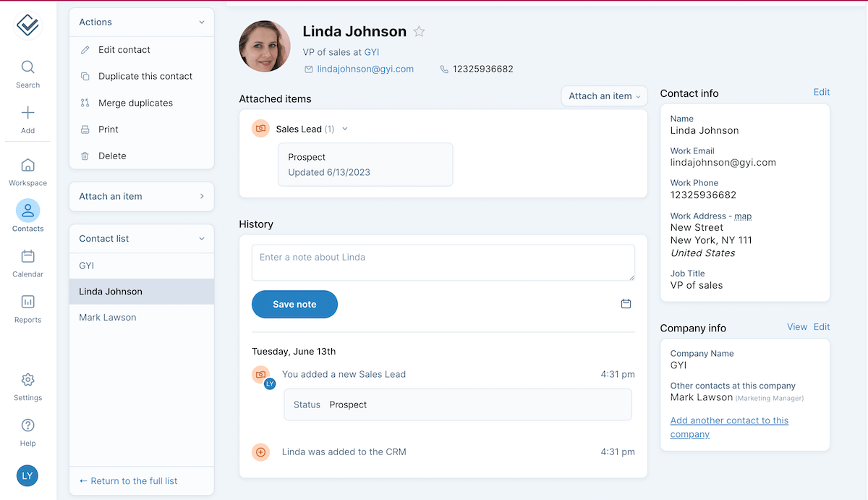This screenshot has height=500, width=868.
Task: Click the Add plus icon
Action: tap(27, 113)
